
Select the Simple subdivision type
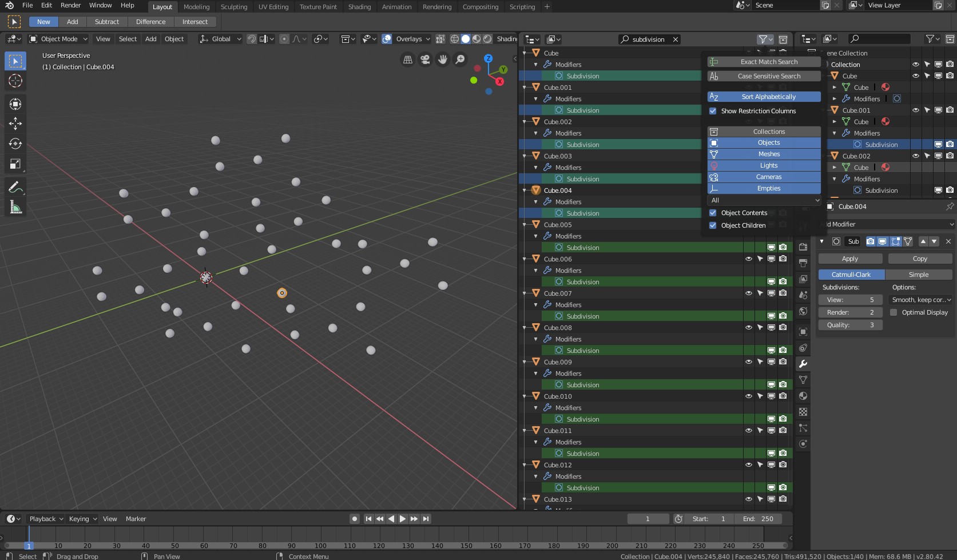[x=919, y=275]
